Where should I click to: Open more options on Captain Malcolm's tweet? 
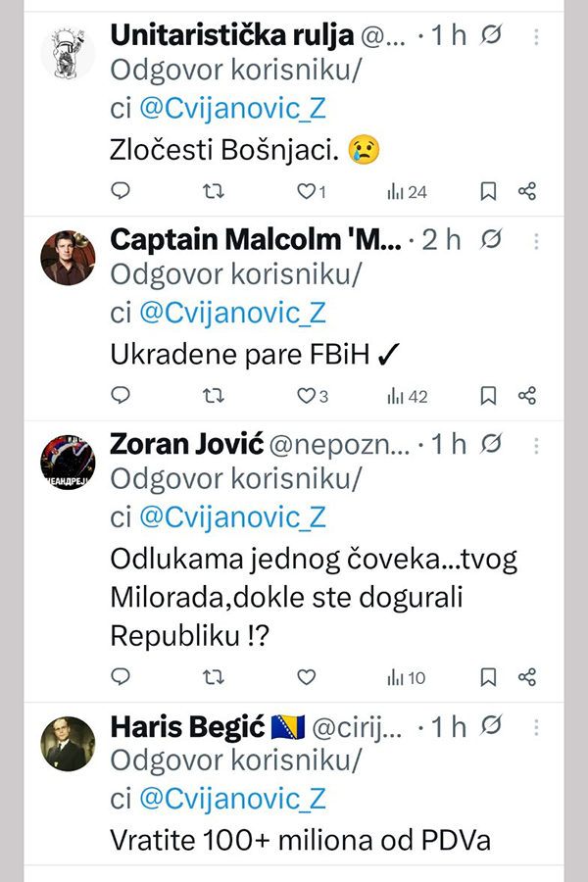pyautogui.click(x=536, y=240)
